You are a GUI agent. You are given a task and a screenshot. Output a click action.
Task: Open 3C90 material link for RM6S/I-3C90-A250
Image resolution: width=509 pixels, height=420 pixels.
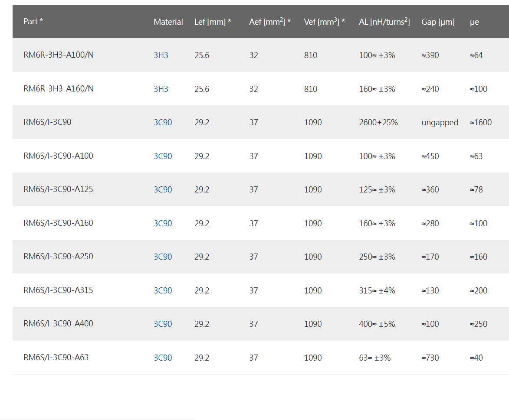(x=163, y=257)
